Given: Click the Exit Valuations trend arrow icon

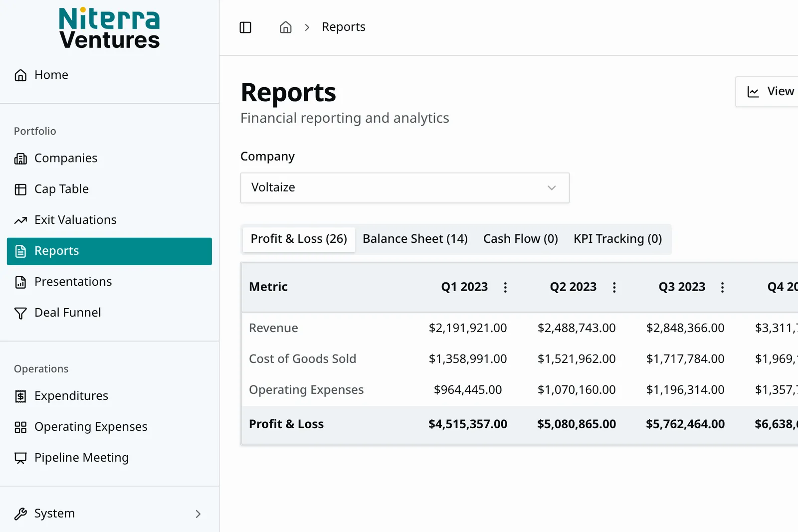Looking at the screenshot, I should point(20,220).
